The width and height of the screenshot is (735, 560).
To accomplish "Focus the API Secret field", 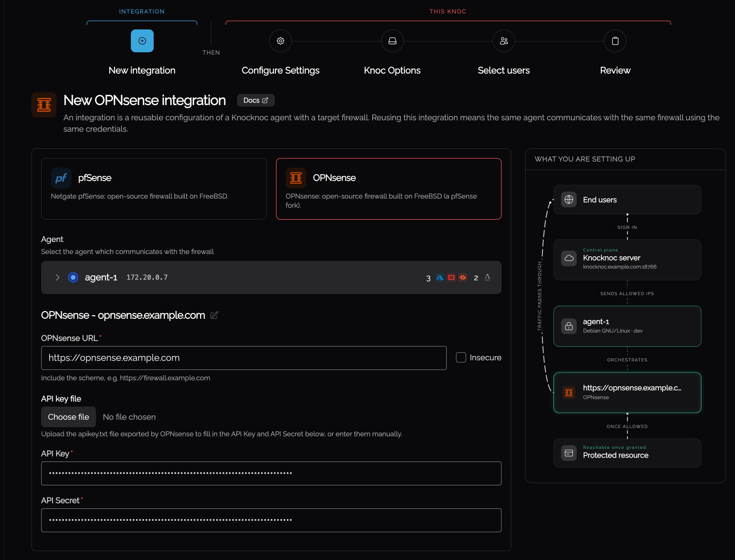I will click(x=271, y=520).
